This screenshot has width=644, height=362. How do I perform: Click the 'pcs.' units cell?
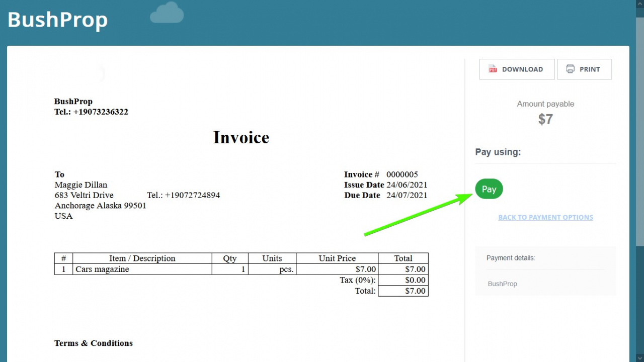tap(272, 269)
